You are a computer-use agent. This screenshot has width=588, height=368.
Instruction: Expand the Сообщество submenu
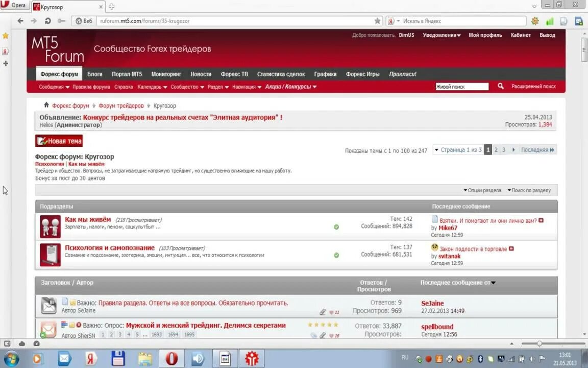coord(187,87)
